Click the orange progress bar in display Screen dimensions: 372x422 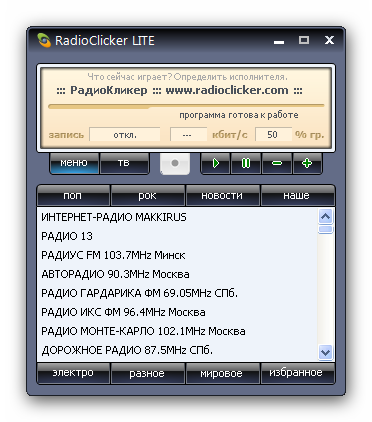pos(186,106)
